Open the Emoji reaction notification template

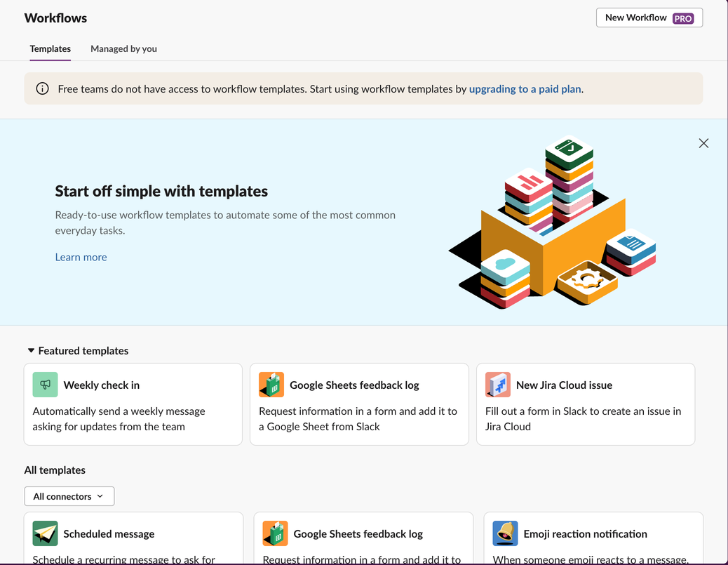click(x=593, y=538)
